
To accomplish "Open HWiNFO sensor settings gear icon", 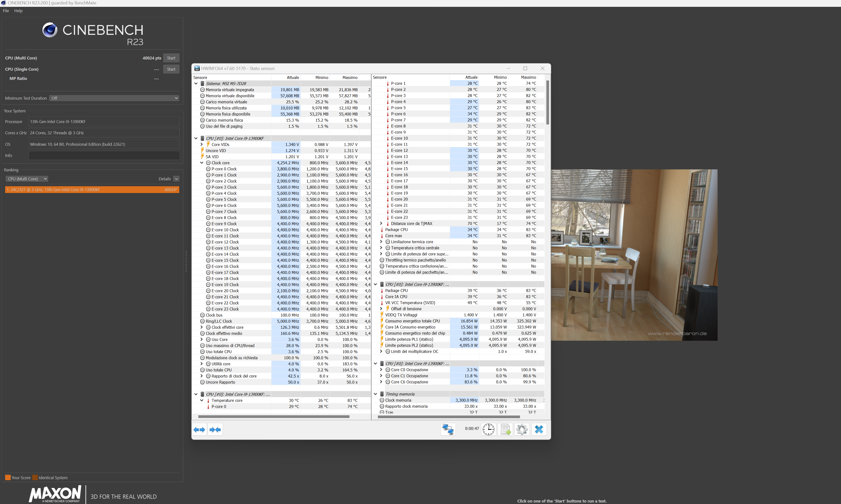I will point(522,429).
